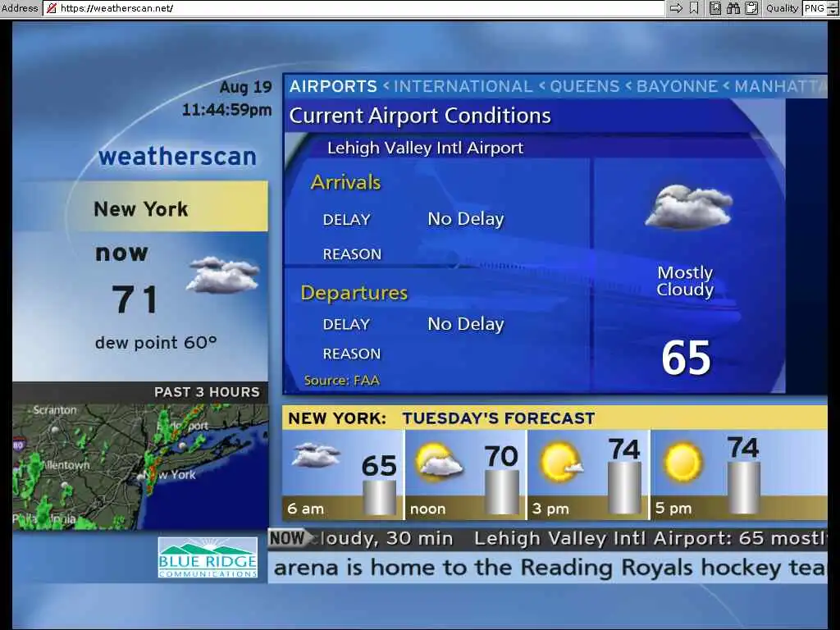This screenshot has height=630, width=840.
Task: Click the clipboard note icon in toolbar
Action: pyautogui.click(x=751, y=8)
